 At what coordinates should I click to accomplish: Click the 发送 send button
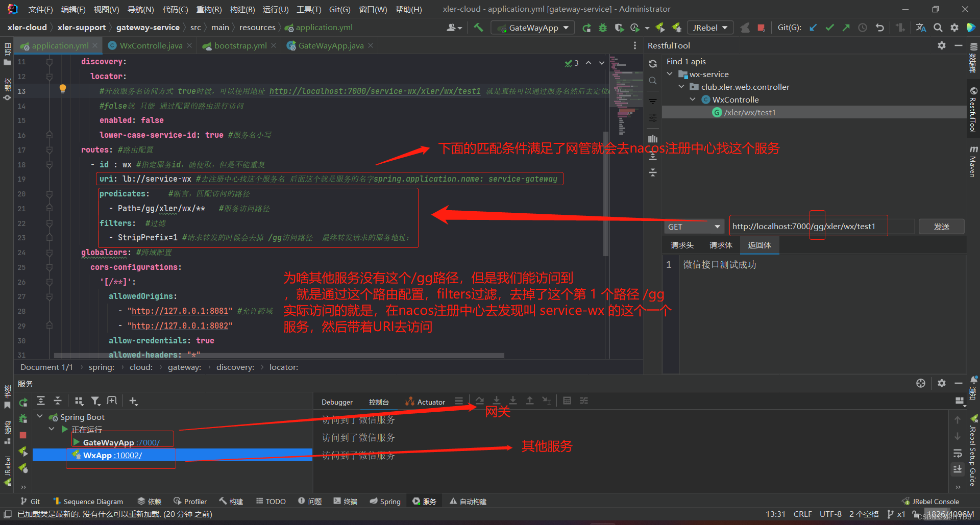click(941, 227)
